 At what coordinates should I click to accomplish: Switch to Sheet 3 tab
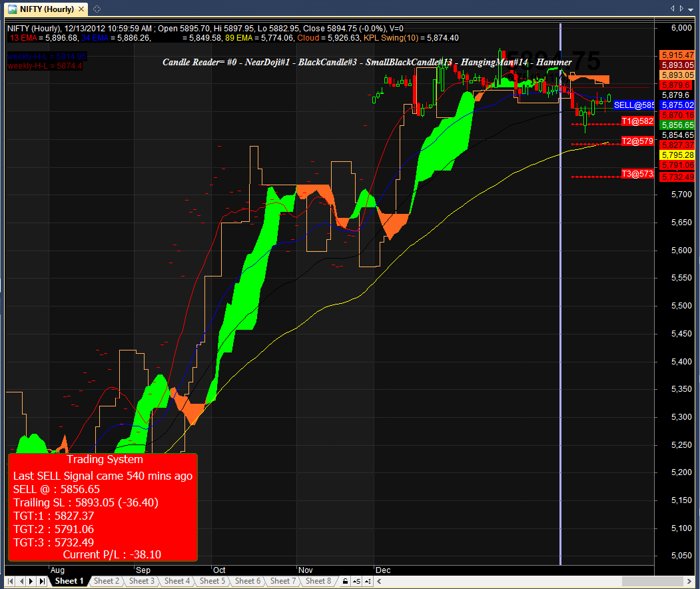141,581
